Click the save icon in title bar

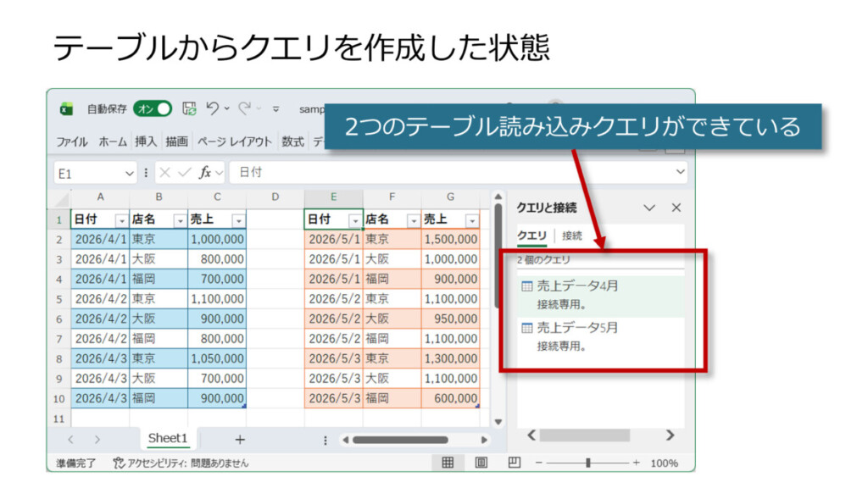pyautogui.click(x=190, y=108)
